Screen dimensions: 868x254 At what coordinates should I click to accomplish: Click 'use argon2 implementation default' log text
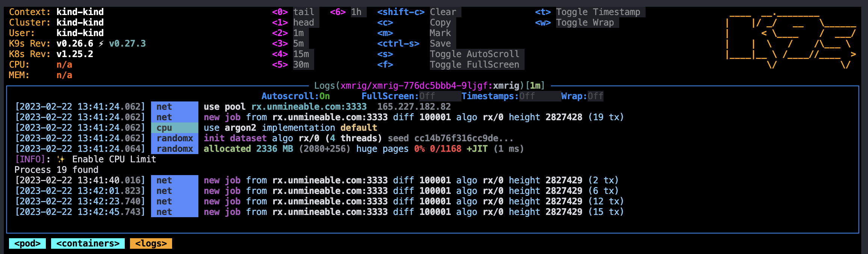(x=290, y=128)
